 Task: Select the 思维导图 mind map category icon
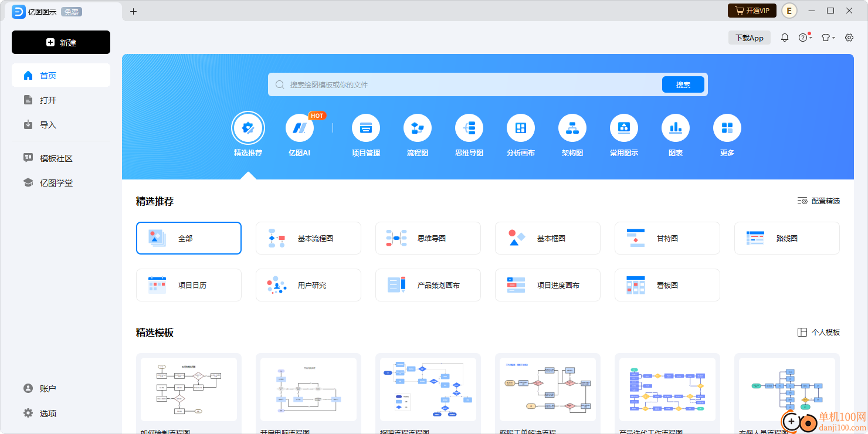469,128
